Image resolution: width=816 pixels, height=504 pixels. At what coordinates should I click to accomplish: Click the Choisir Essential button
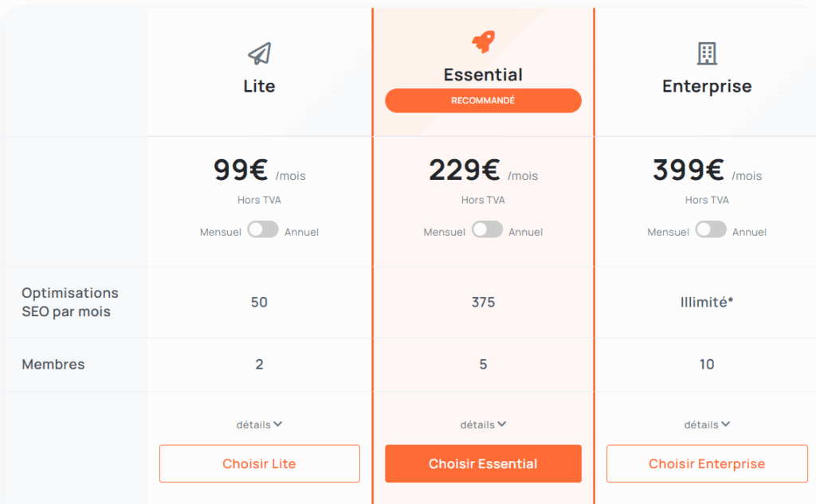pos(483,463)
